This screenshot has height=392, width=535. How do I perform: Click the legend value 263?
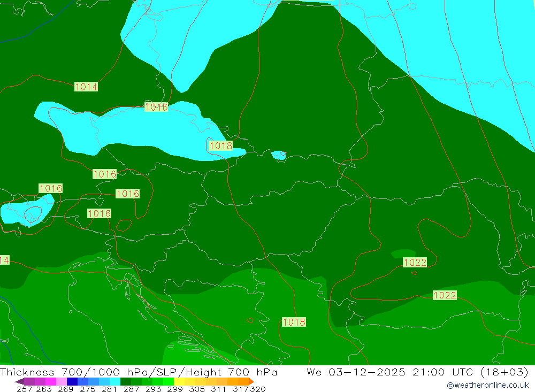point(43,389)
